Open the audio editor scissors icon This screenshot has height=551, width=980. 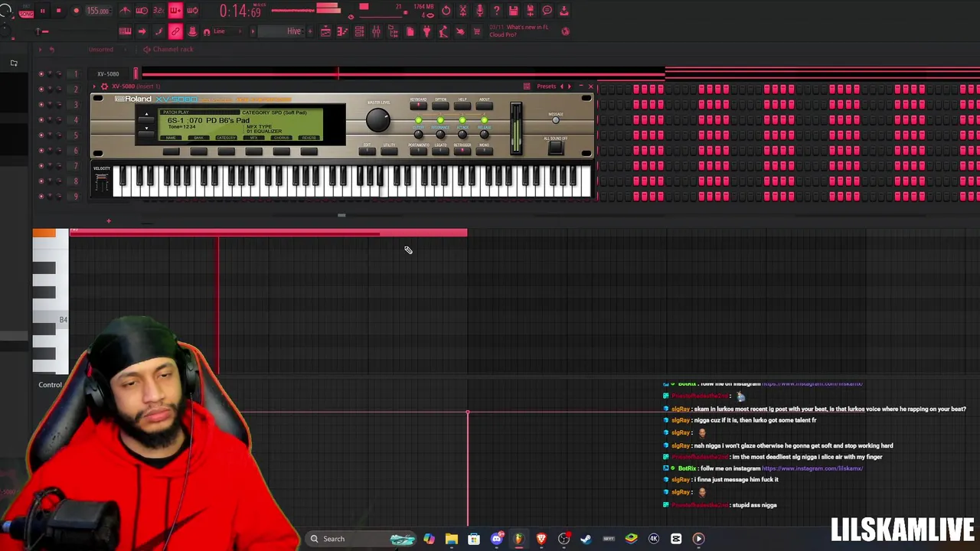coord(462,11)
